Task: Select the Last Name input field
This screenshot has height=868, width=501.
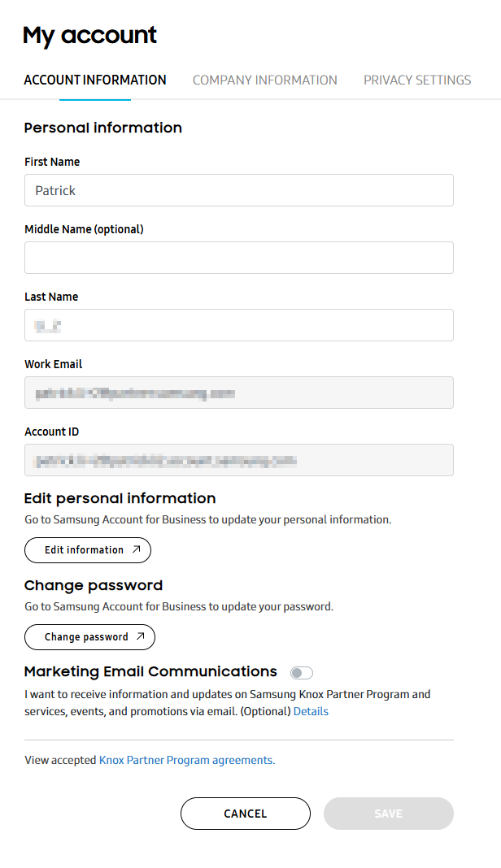Action: click(x=238, y=325)
